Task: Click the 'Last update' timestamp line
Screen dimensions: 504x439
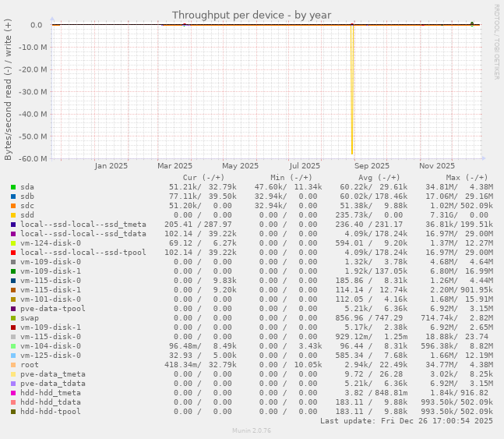Action: (407, 420)
